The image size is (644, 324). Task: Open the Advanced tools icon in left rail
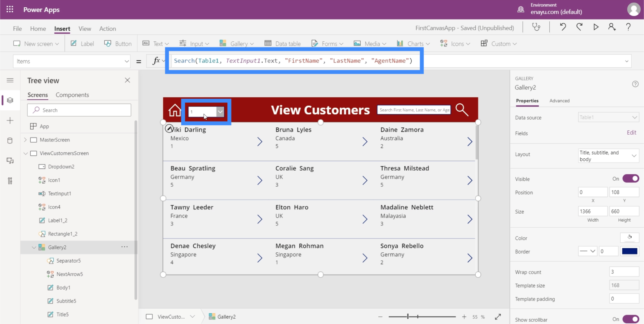pyautogui.click(x=10, y=181)
